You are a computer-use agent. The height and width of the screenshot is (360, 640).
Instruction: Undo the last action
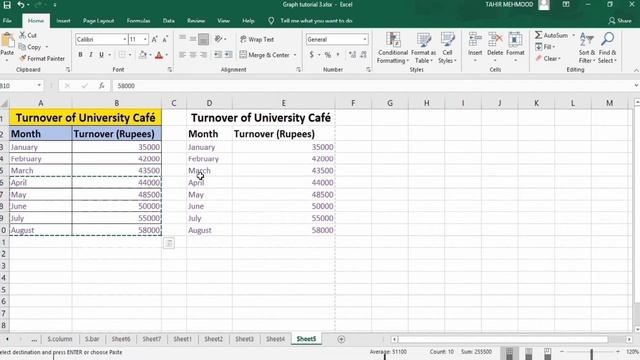coord(21,5)
